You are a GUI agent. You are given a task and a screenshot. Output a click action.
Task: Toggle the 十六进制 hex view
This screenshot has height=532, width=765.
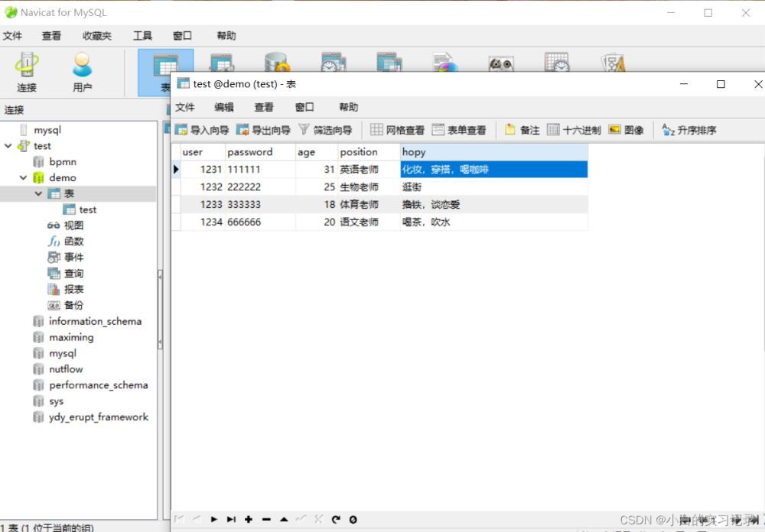click(x=574, y=130)
